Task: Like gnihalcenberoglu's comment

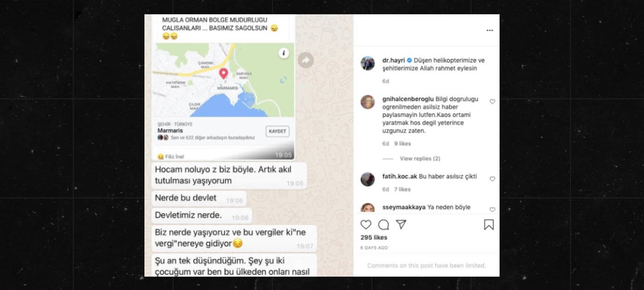Action: pos(492,102)
